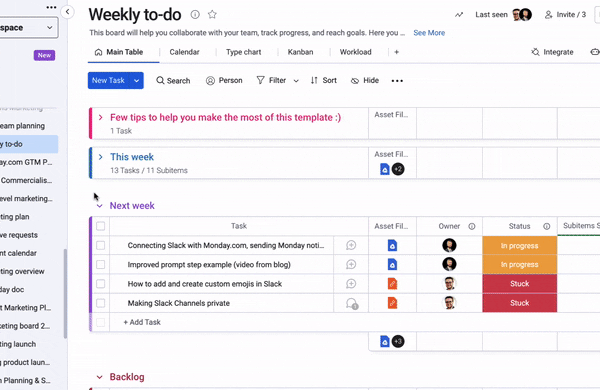Open the New Task dropdown arrow

click(137, 81)
